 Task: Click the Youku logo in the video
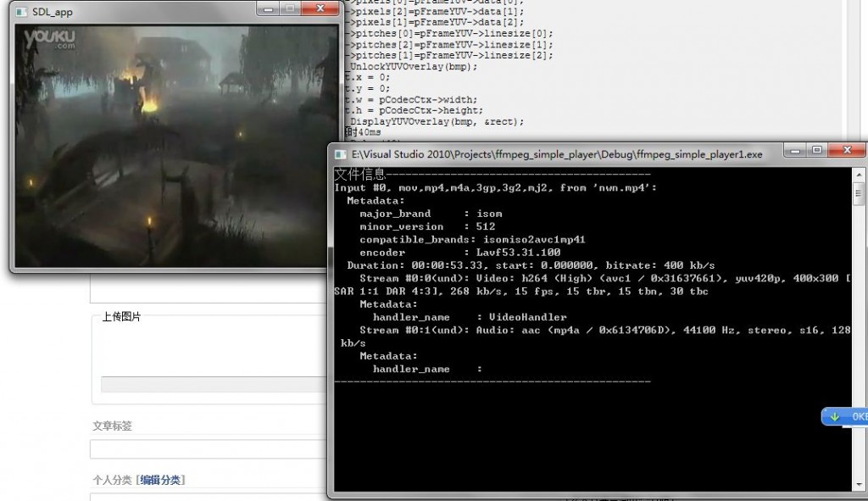pyautogui.click(x=50, y=39)
